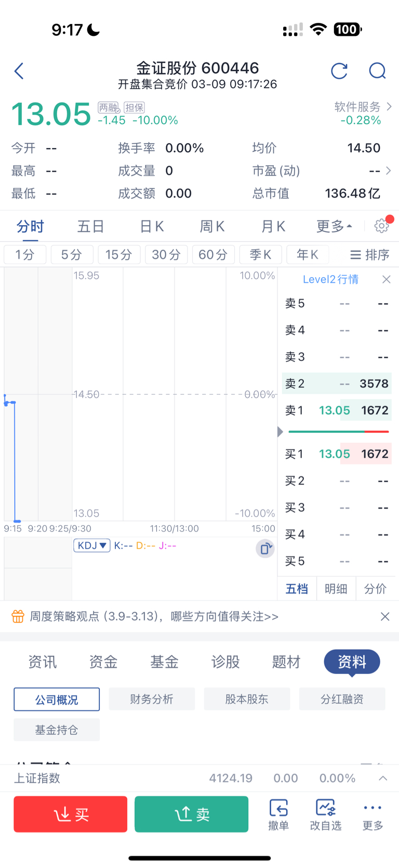Select the 五档 order book tab

(x=297, y=588)
